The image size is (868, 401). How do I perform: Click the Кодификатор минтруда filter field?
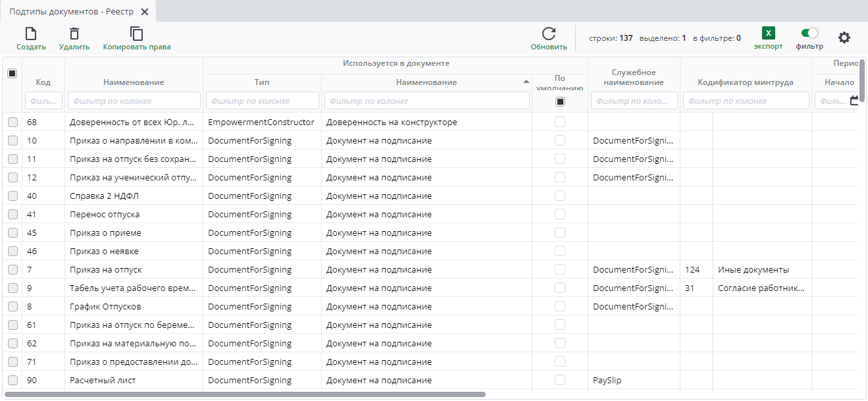point(746,101)
